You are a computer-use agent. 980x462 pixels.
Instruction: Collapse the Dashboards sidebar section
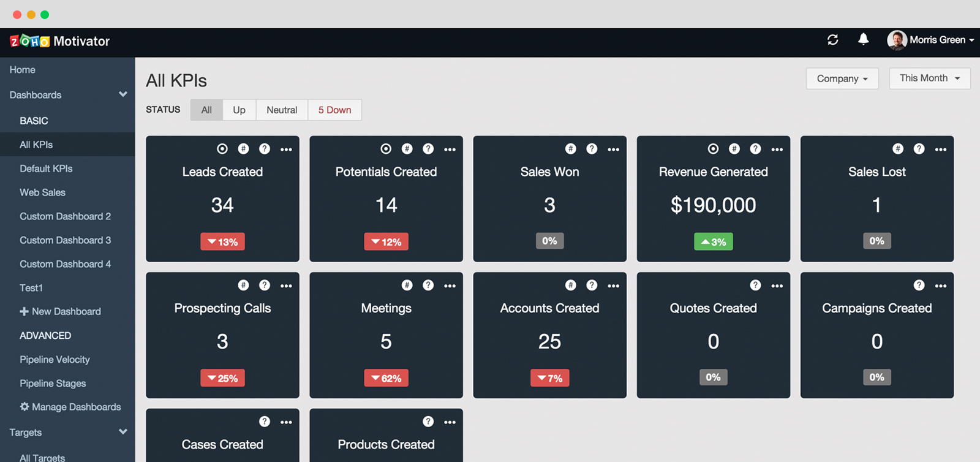click(x=123, y=94)
